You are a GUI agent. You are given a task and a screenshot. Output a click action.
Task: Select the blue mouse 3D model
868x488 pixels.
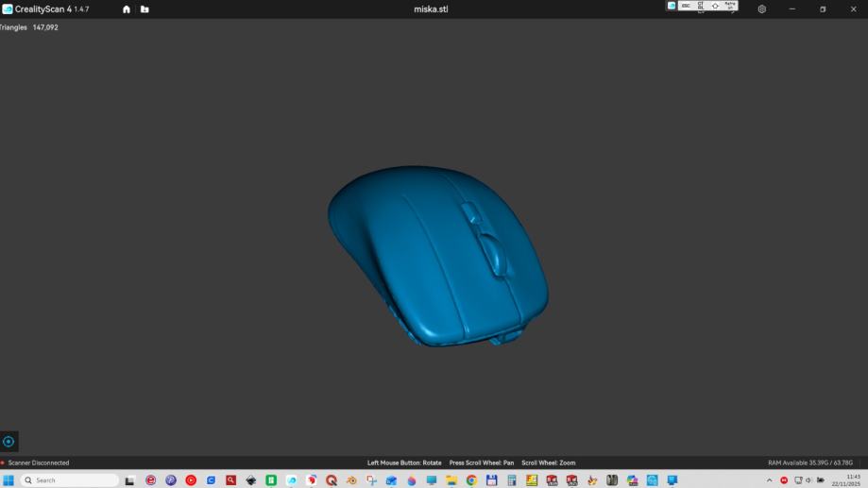click(x=437, y=255)
